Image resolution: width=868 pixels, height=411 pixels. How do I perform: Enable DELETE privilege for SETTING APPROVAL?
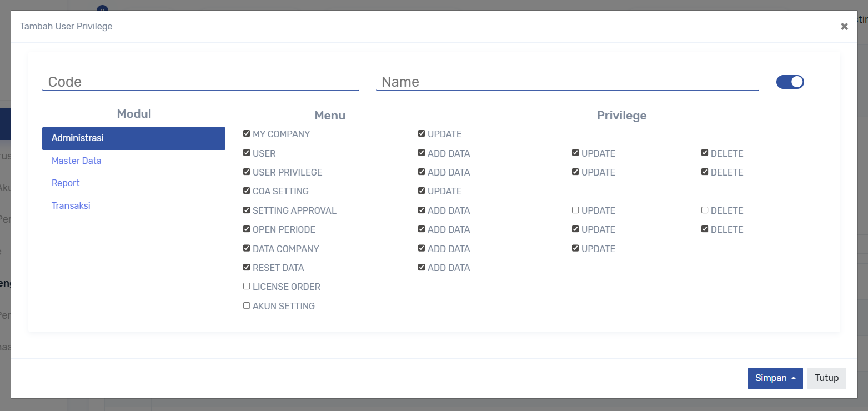[705, 210]
